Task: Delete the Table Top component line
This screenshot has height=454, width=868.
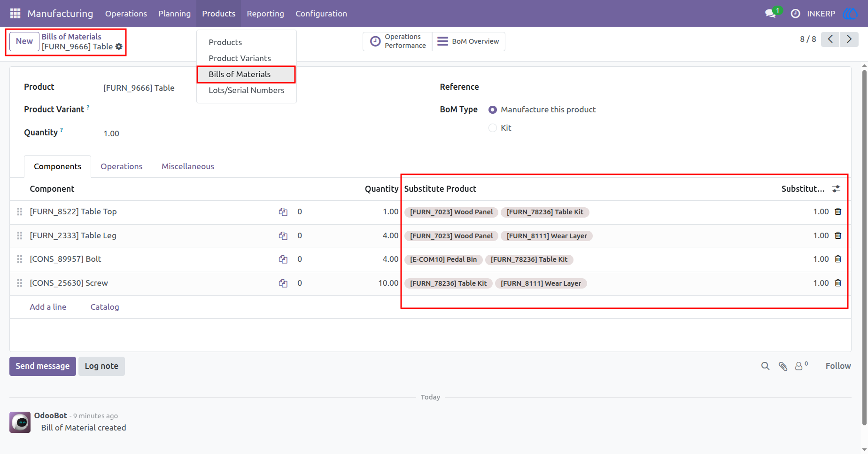Action: click(838, 211)
